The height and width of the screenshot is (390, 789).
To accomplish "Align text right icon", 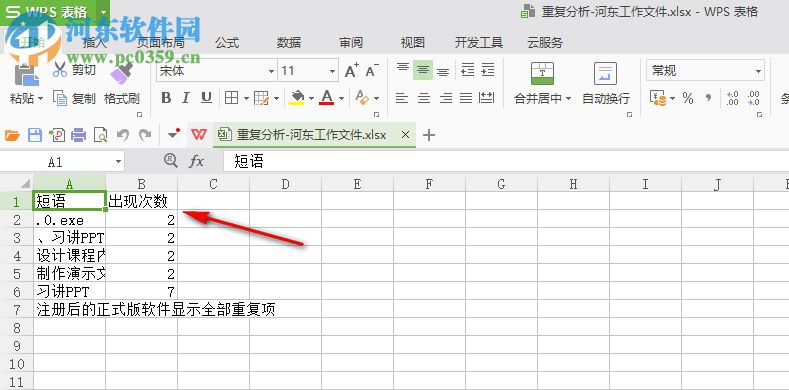I will click(446, 98).
